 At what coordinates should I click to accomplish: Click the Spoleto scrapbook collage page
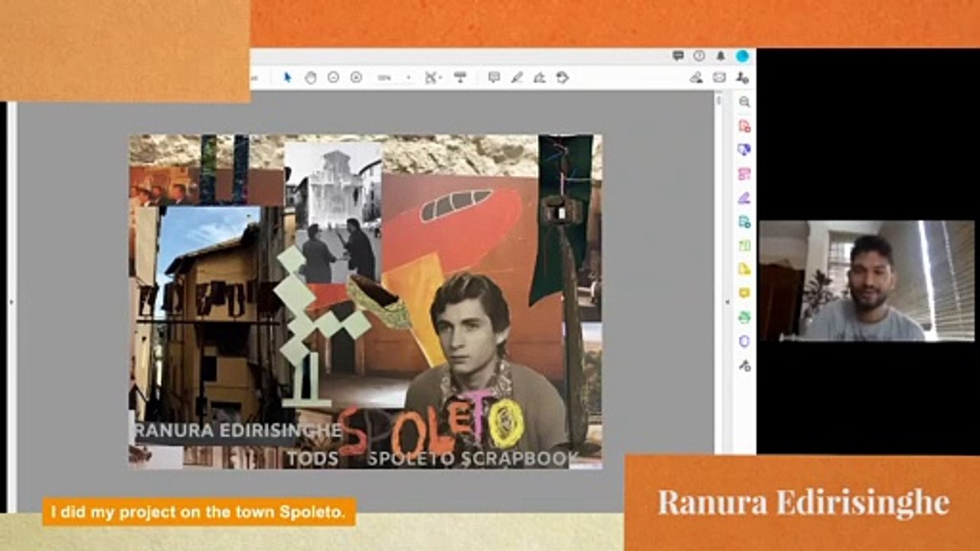coord(365,301)
